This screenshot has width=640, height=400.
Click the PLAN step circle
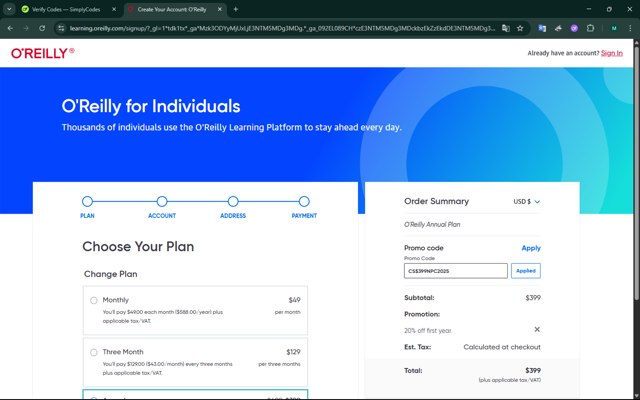(x=87, y=201)
